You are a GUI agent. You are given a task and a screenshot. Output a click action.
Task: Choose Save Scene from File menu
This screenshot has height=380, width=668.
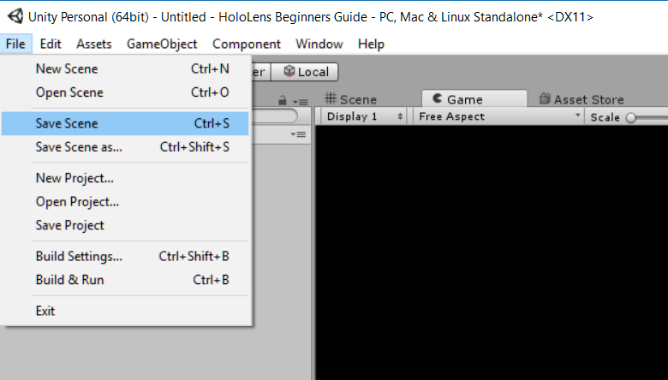point(125,124)
